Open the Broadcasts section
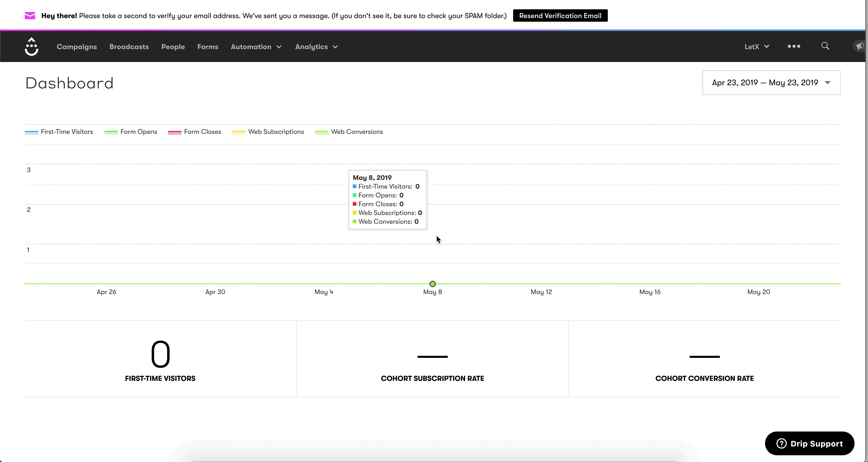Viewport: 868px width, 462px height. coord(129,47)
